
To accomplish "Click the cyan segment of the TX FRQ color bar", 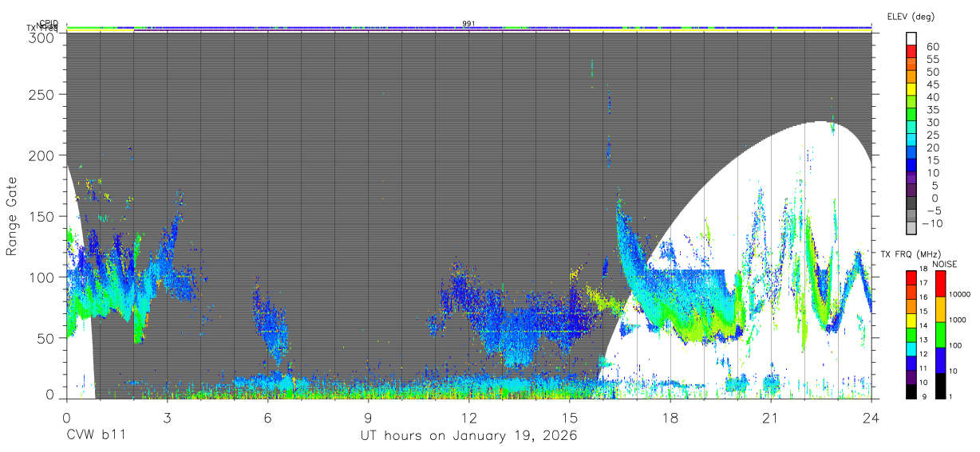I will [912, 348].
